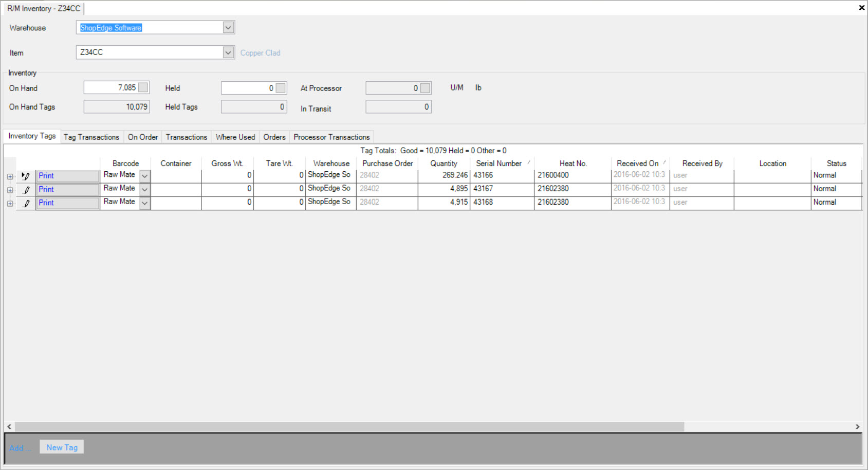Open the Orders tab

[274, 137]
